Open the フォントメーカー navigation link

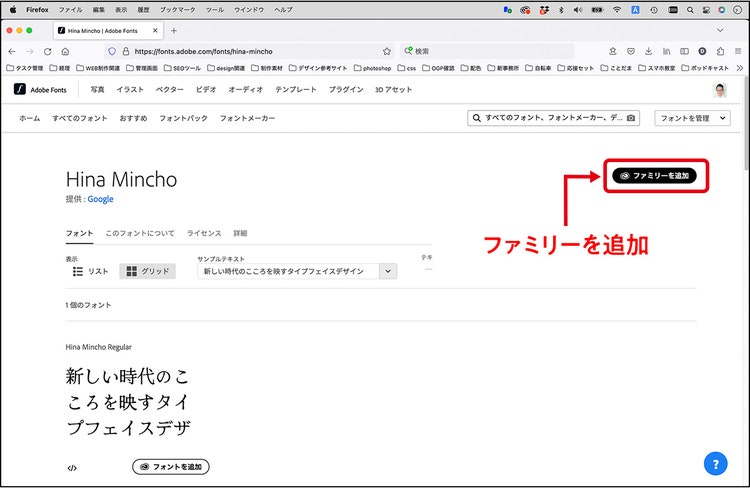tap(247, 118)
